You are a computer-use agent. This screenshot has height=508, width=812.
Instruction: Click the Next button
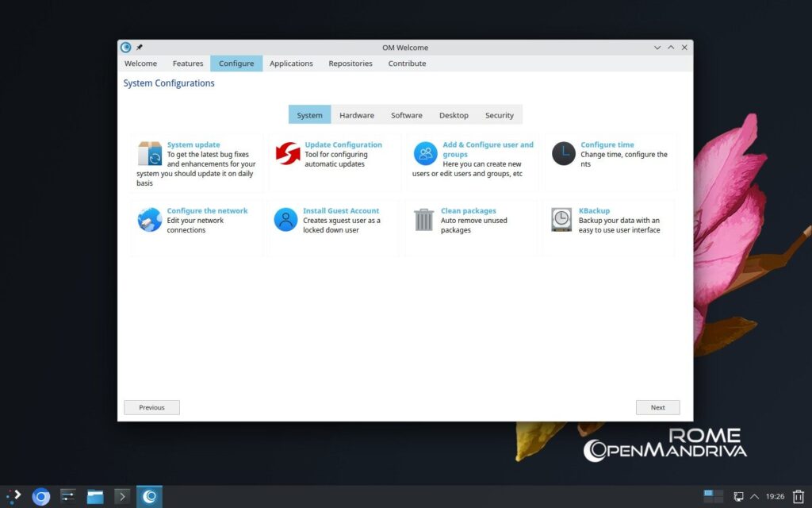657,407
